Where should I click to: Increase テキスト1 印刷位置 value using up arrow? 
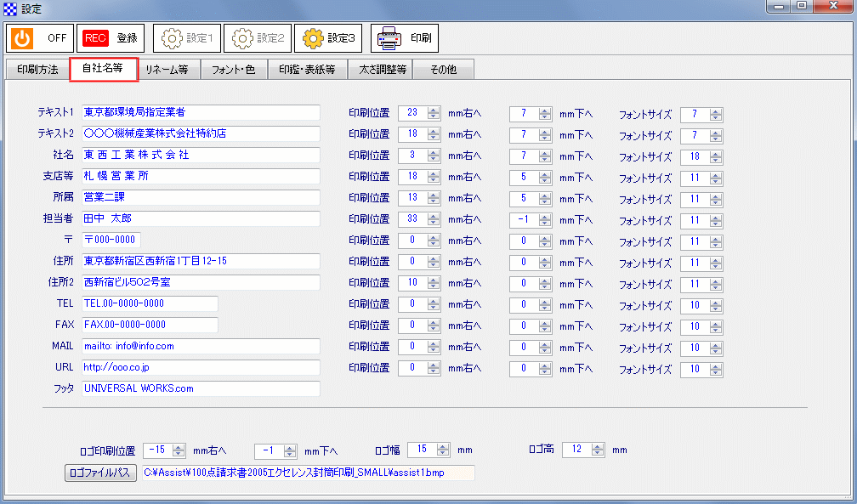click(x=434, y=110)
